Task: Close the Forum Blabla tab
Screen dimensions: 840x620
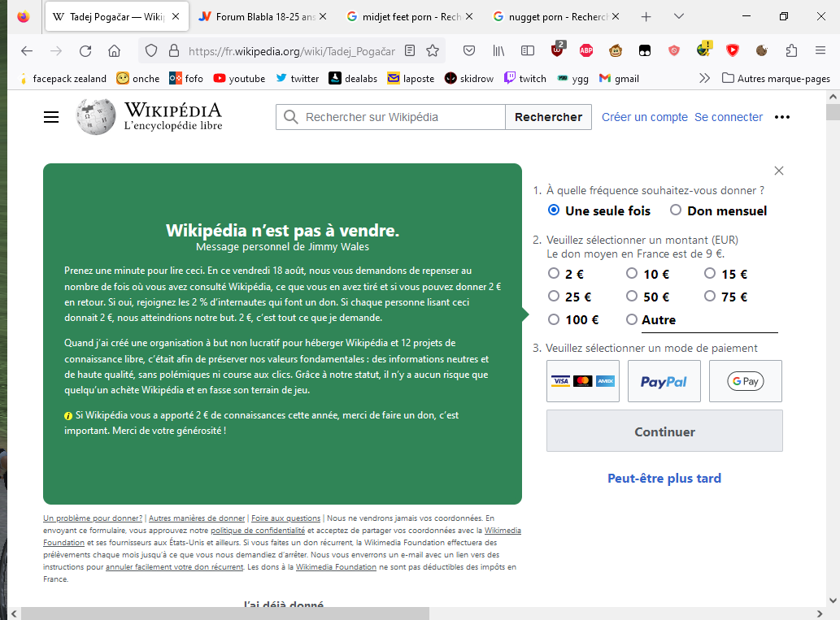Action: pos(323,16)
